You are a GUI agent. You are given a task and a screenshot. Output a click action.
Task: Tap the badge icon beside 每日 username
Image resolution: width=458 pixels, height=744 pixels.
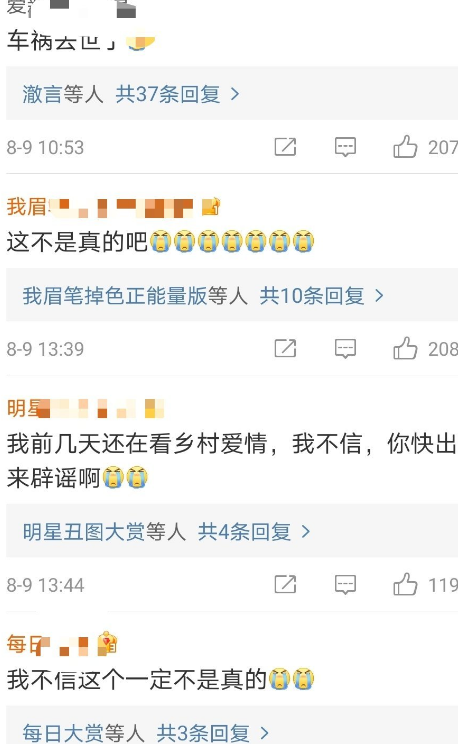point(107,644)
